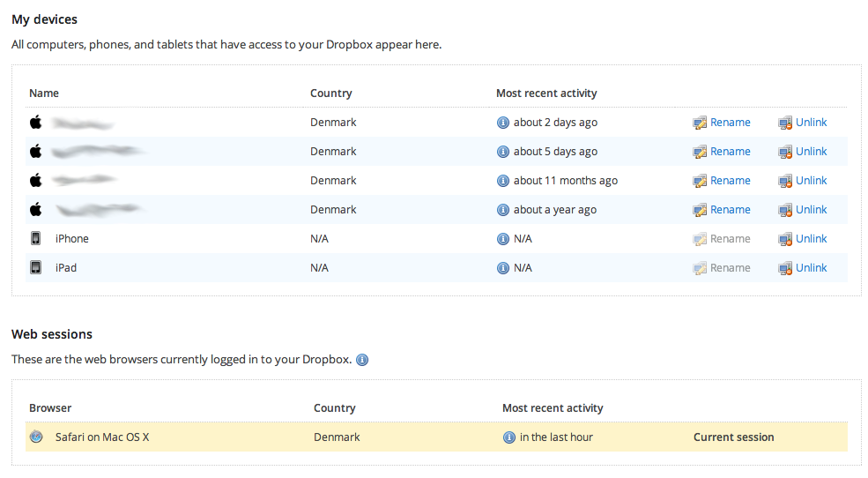Unlink the device active about a year ago
868x478 pixels.
(811, 210)
